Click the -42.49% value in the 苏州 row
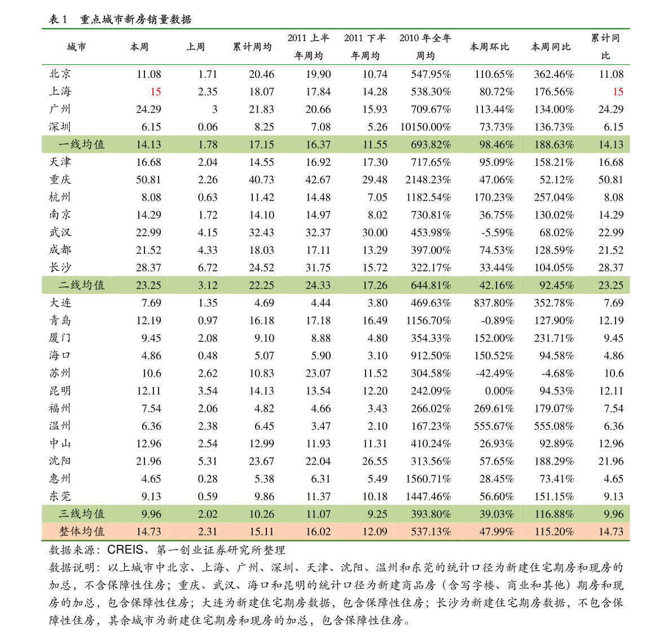 click(x=495, y=373)
